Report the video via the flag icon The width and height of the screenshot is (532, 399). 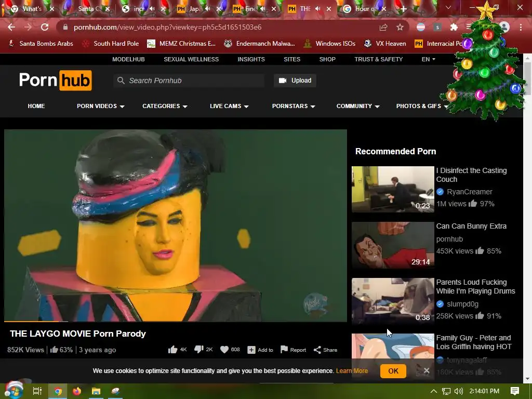[x=284, y=350]
